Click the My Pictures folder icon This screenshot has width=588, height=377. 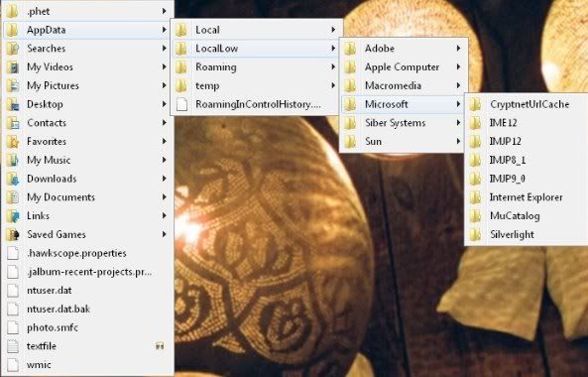point(12,85)
